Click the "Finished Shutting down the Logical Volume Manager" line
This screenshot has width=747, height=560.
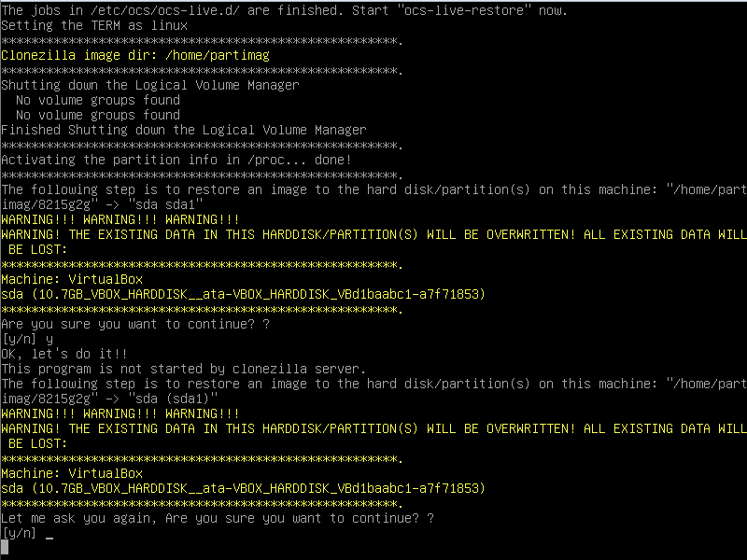click(183, 130)
